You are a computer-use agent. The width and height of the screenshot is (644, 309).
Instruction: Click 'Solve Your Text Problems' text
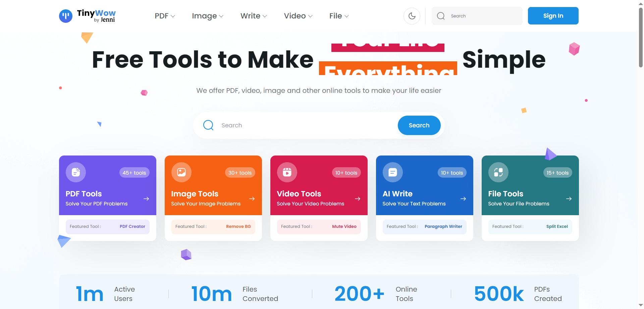(414, 204)
